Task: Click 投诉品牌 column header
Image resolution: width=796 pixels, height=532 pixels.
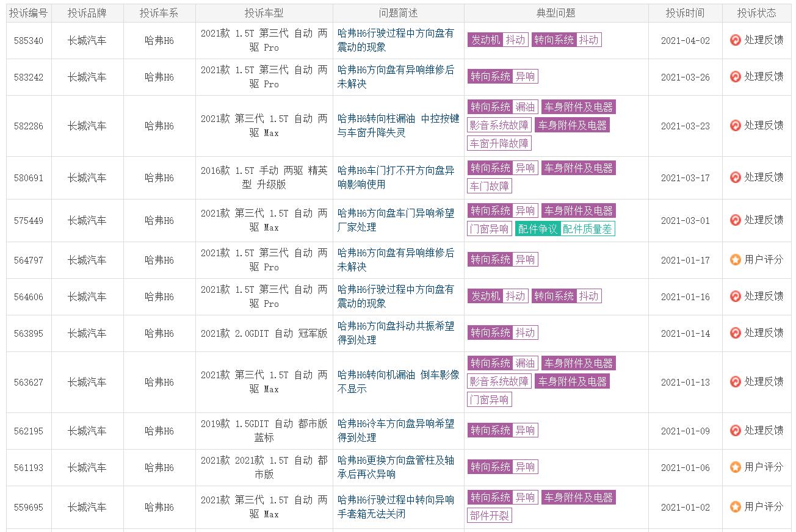Action: pyautogui.click(x=87, y=13)
